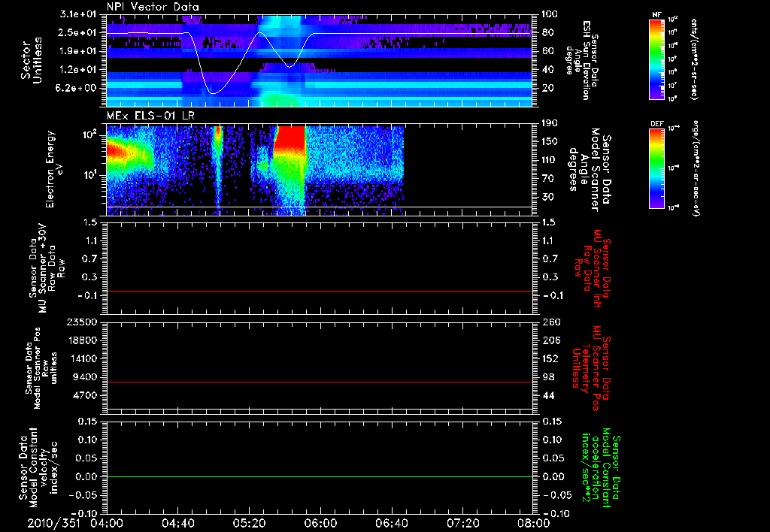Screen dimensions: 770x532
Task: Select the 1.9e+01 sector tick label
Action: [x=78, y=51]
